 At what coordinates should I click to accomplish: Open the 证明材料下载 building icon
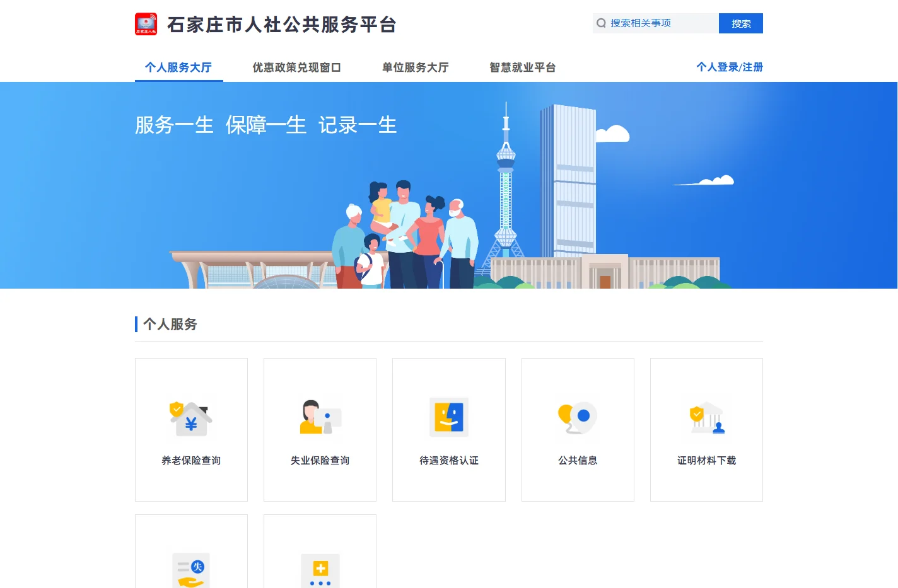pyautogui.click(x=707, y=418)
